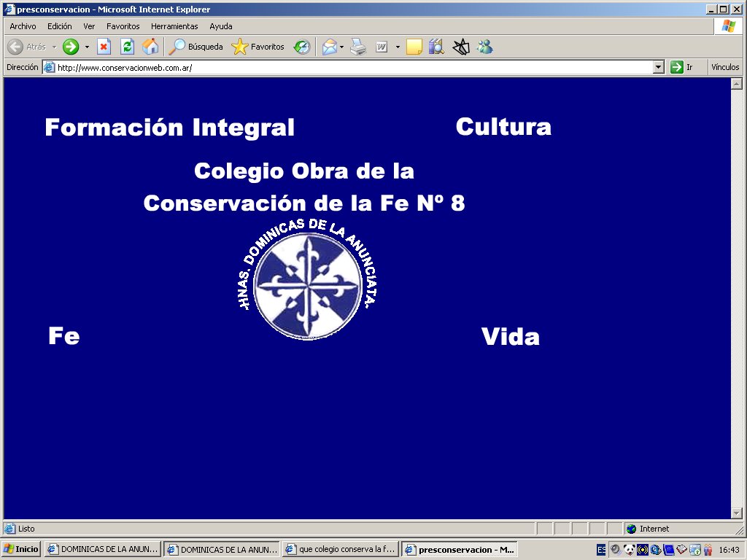Image resolution: width=747 pixels, height=560 pixels.
Task: Click the Formación Integral heading
Action: 169,128
